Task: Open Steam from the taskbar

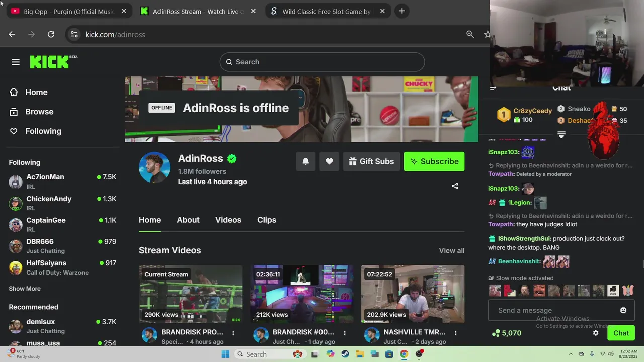Action: coord(345,354)
